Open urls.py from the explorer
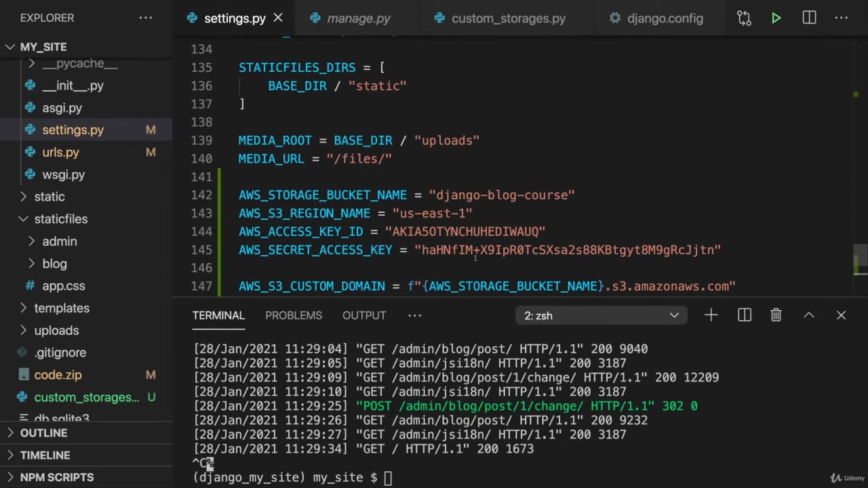This screenshot has height=488, width=868. click(x=60, y=152)
